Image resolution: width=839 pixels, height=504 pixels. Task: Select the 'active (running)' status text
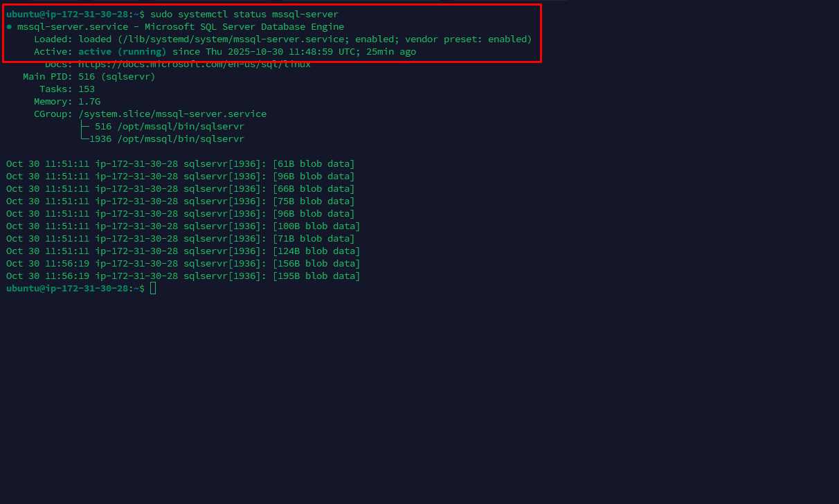[122, 52]
